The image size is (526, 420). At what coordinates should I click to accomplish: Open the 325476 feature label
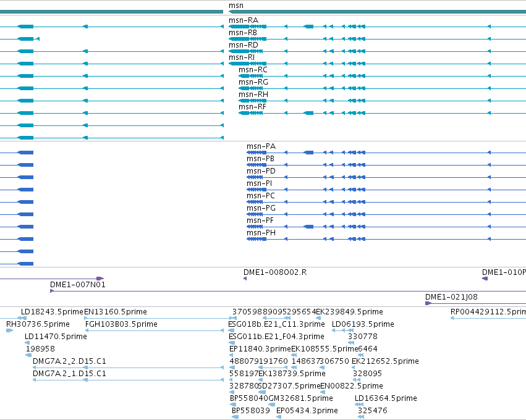[372, 411]
